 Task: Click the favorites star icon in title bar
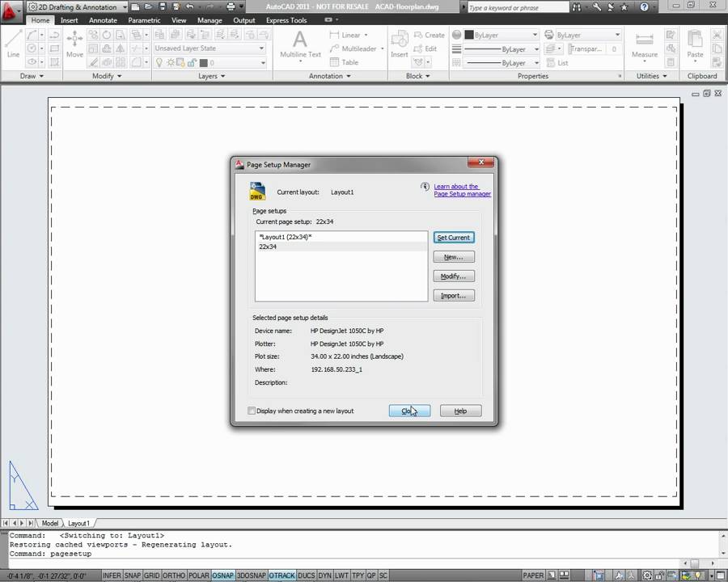tap(624, 7)
